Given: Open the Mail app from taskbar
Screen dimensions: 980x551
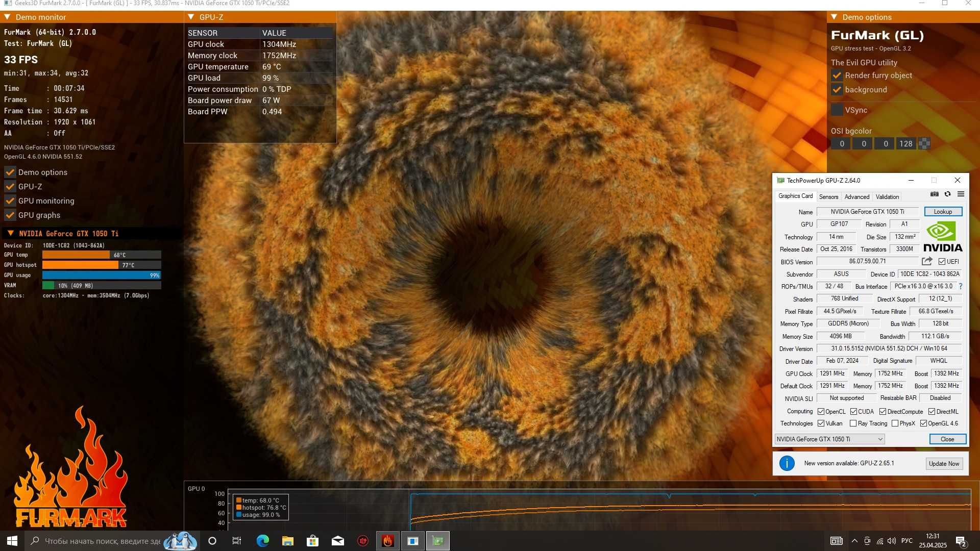Looking at the screenshot, I should coord(337,541).
